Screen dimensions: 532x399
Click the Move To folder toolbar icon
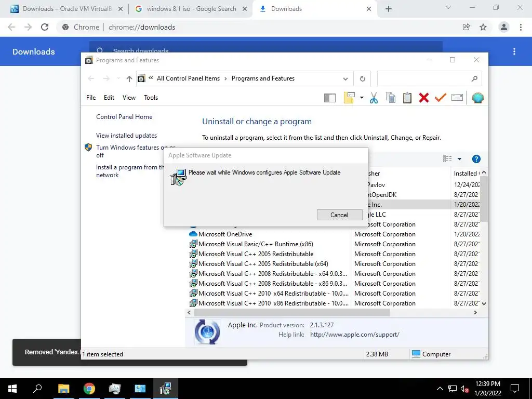tap(349, 98)
